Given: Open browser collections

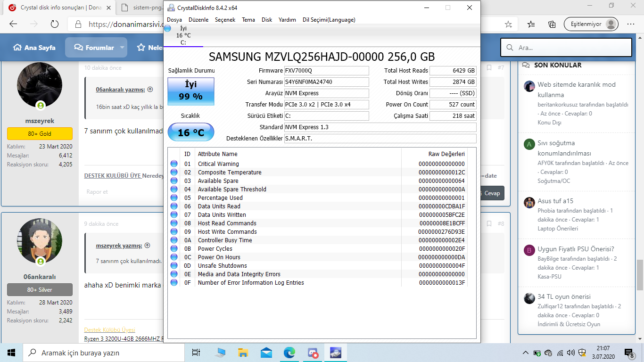Looking at the screenshot, I should (552, 24).
